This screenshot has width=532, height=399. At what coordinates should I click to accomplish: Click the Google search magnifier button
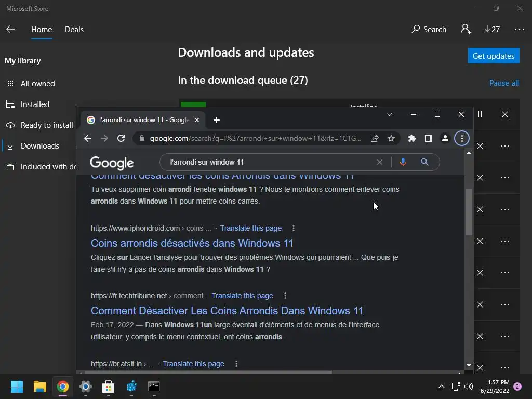tap(424, 162)
